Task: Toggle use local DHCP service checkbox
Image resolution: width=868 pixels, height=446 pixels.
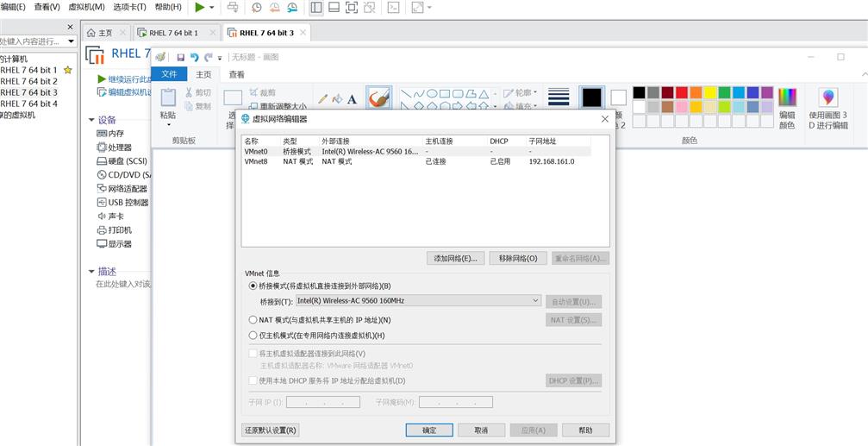Action: (x=253, y=380)
